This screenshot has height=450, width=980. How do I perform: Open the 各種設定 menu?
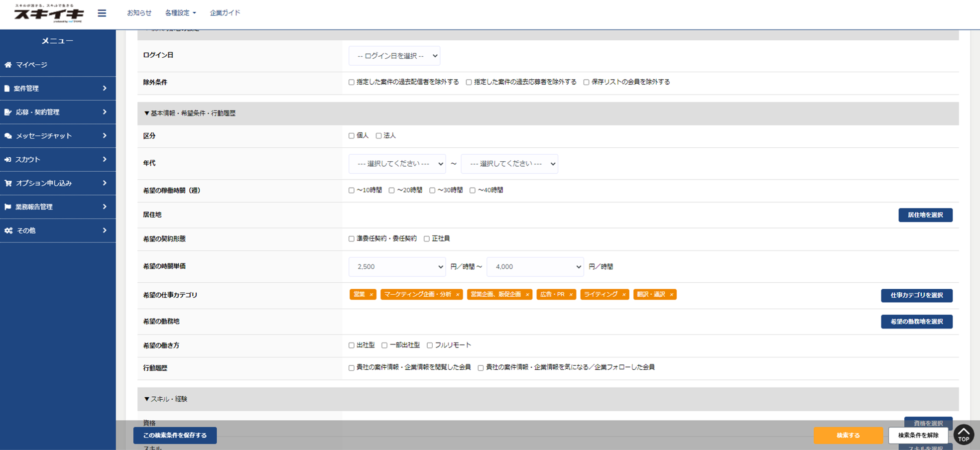click(x=180, y=13)
